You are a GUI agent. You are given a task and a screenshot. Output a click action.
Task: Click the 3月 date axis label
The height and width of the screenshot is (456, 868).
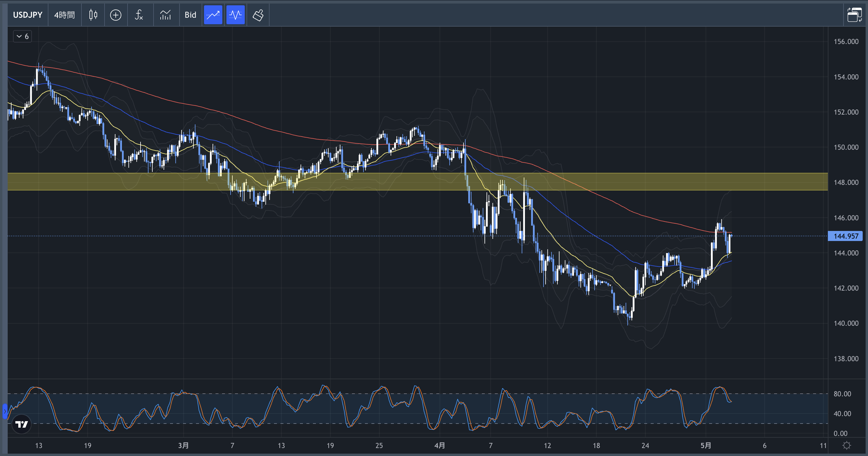coord(183,446)
